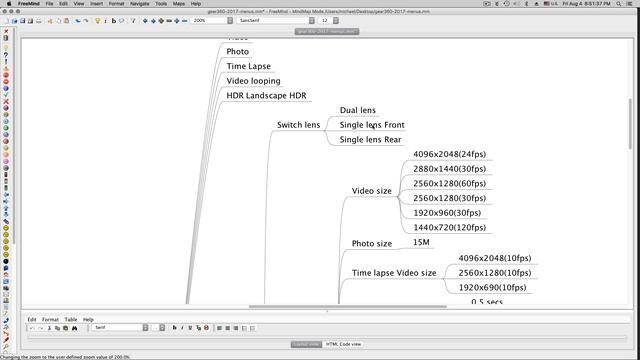
Task: Toggle bold in note editor toolbar
Action: pyautogui.click(x=174, y=328)
